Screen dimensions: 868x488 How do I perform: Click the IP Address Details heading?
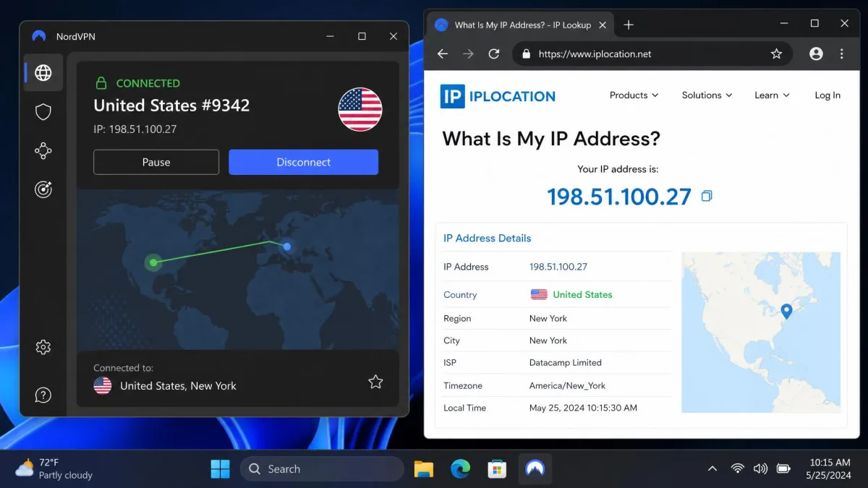[488, 238]
